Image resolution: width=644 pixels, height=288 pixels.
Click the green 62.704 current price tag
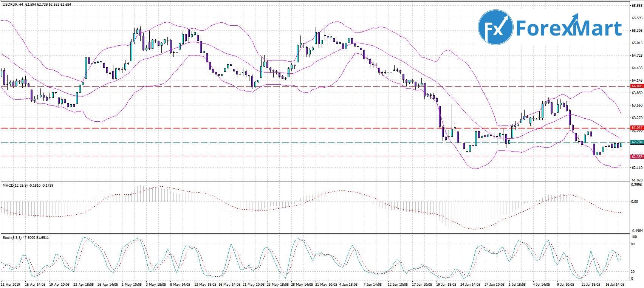point(637,142)
